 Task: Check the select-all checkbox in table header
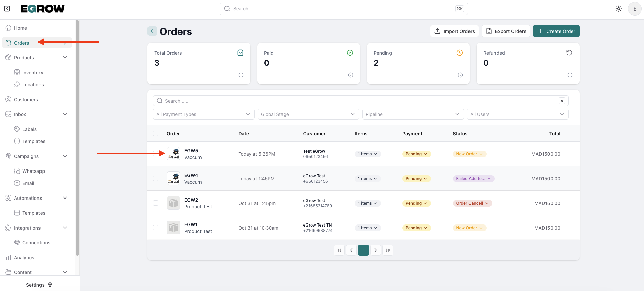156,133
